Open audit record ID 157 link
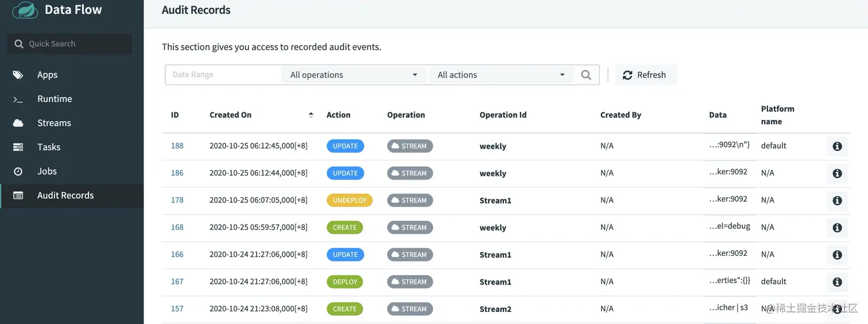This screenshot has width=868, height=324. [177, 309]
